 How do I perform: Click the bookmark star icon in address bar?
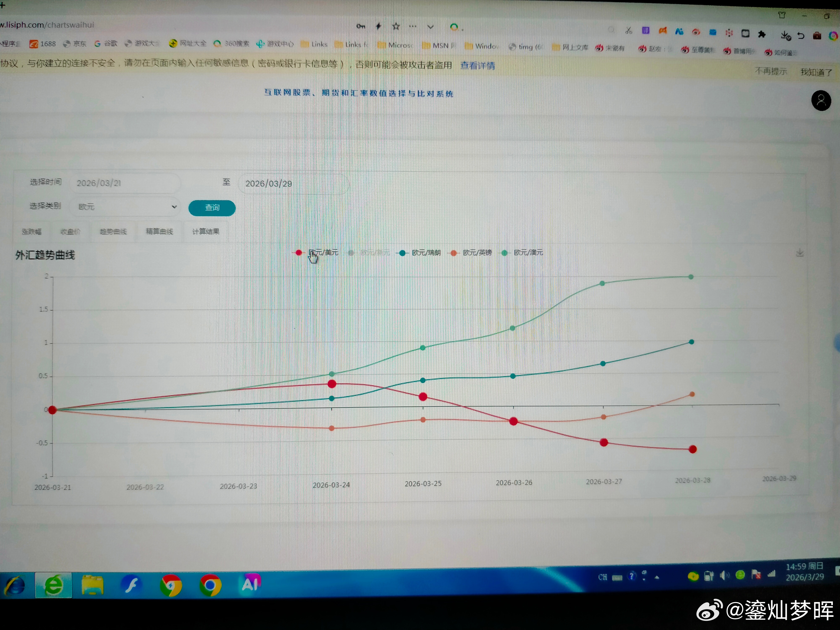(396, 26)
